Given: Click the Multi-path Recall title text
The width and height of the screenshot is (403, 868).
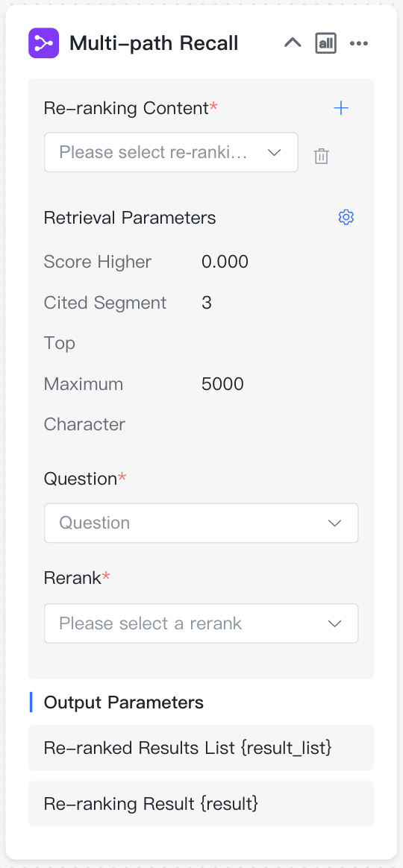Looking at the screenshot, I should coord(154,43).
